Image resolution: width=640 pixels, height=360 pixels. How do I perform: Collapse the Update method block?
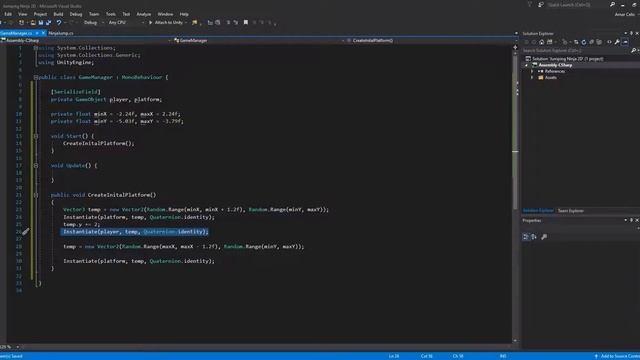[36, 165]
